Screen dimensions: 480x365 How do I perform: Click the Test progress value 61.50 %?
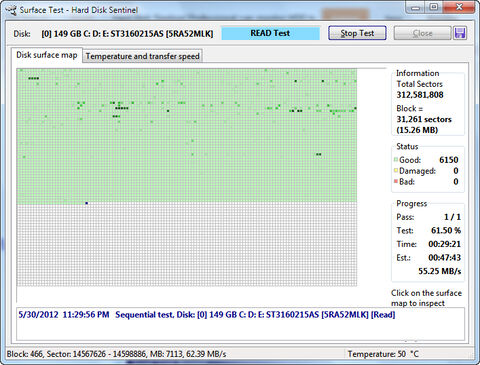click(446, 230)
